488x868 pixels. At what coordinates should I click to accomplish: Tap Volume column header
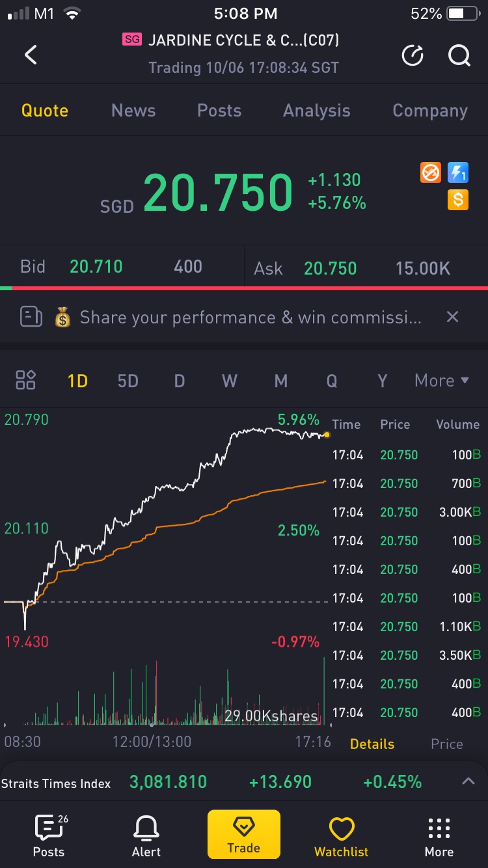click(457, 424)
